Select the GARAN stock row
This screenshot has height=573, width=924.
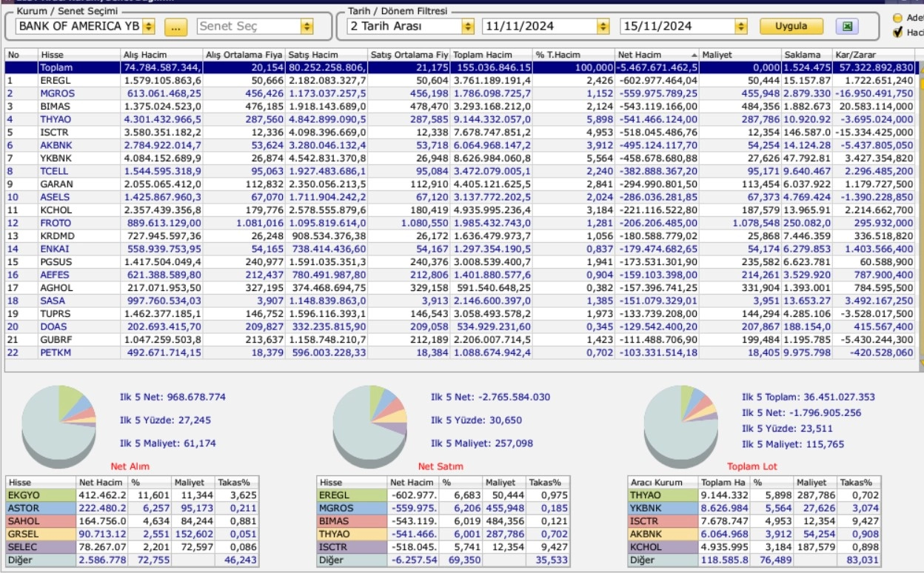pyautogui.click(x=461, y=184)
